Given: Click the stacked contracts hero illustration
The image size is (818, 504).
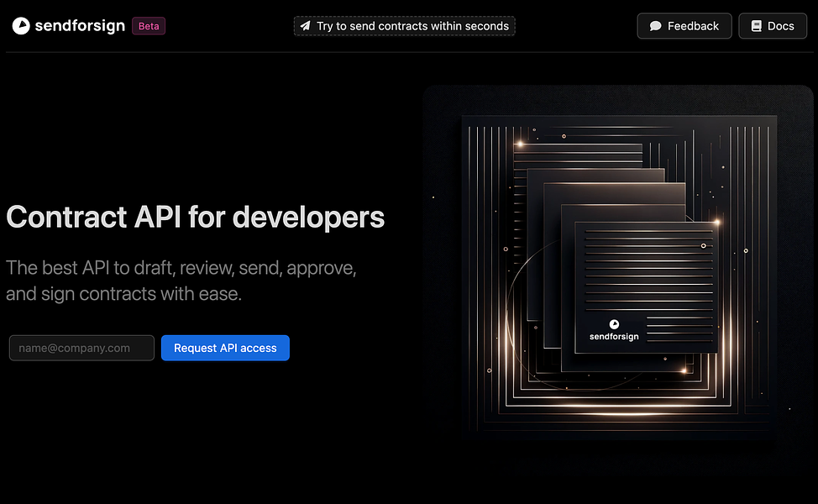Looking at the screenshot, I should tap(618, 274).
